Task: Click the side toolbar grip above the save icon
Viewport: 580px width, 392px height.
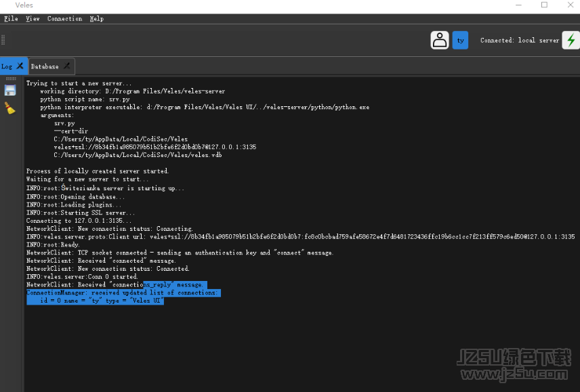Action: (x=11, y=79)
